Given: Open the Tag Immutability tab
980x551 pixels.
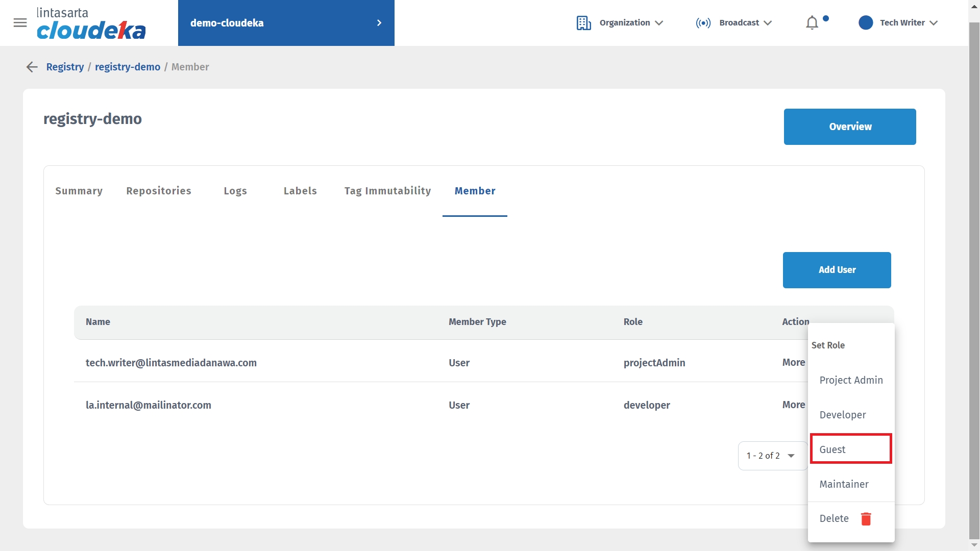Looking at the screenshot, I should (x=387, y=191).
